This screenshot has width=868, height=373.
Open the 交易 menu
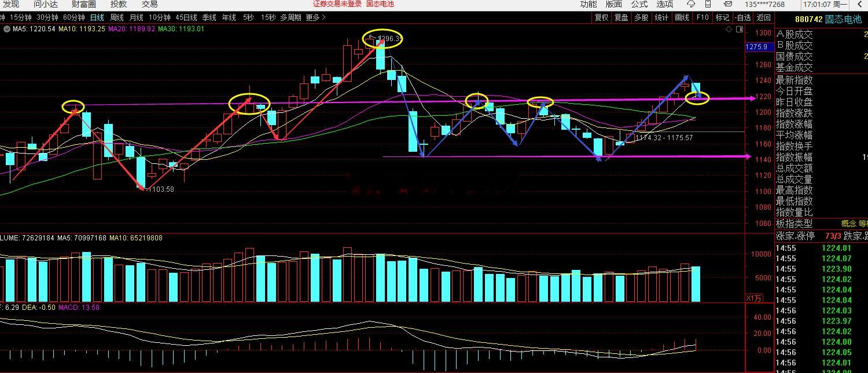150,4
